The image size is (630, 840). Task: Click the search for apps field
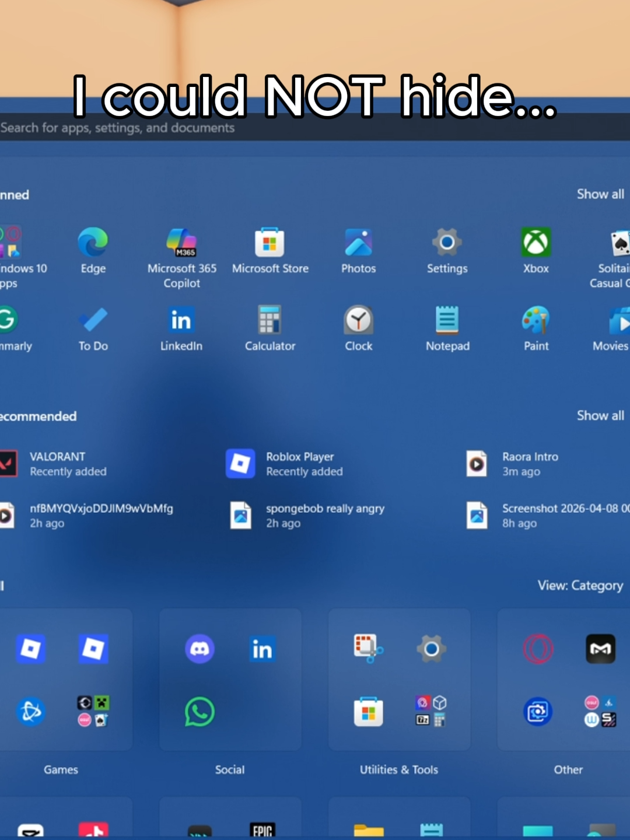315,128
